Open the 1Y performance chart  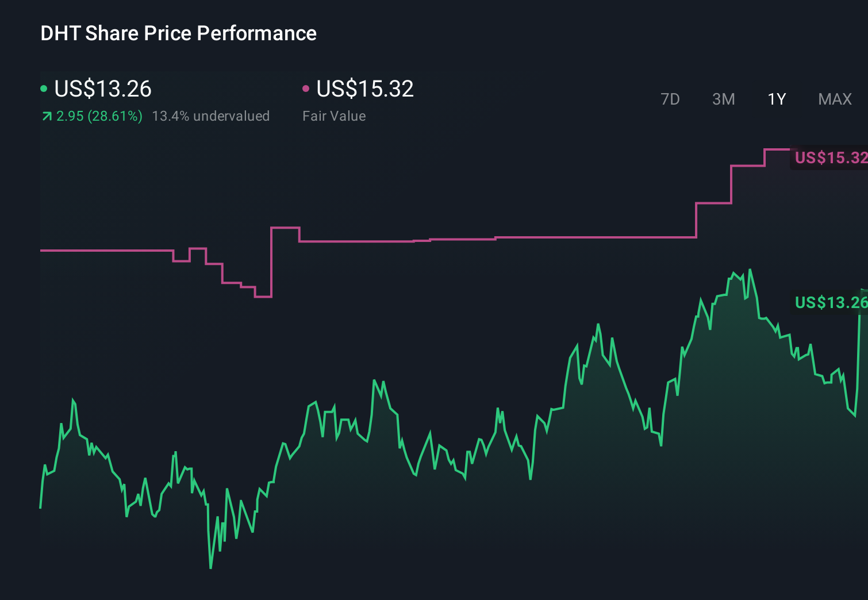[x=776, y=99]
